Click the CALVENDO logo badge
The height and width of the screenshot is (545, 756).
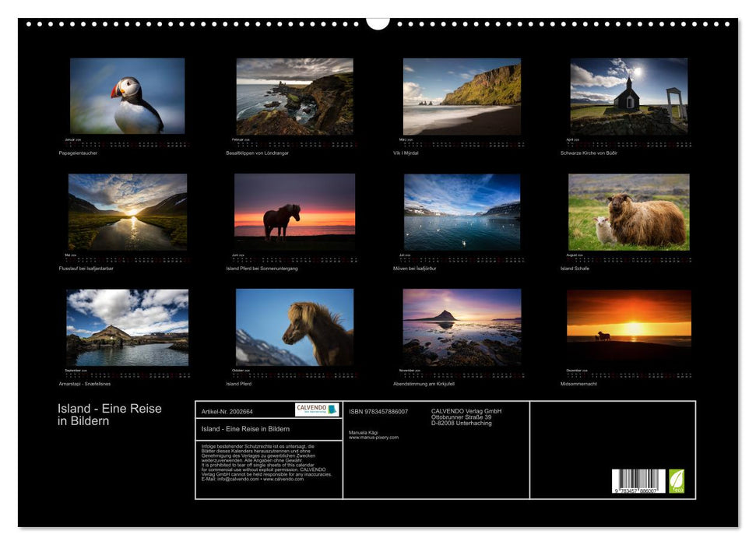317,410
